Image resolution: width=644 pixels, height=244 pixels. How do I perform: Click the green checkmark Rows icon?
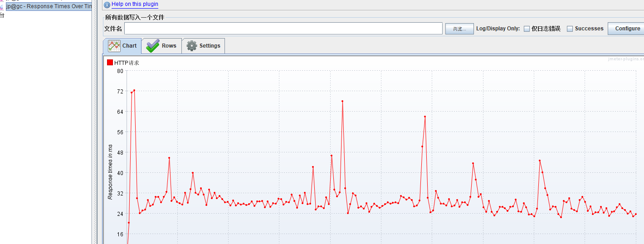(152, 46)
